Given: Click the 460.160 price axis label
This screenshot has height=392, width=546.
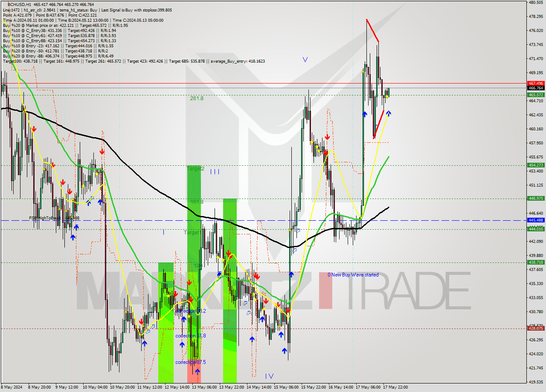Looking at the screenshot, I should (x=536, y=129).
